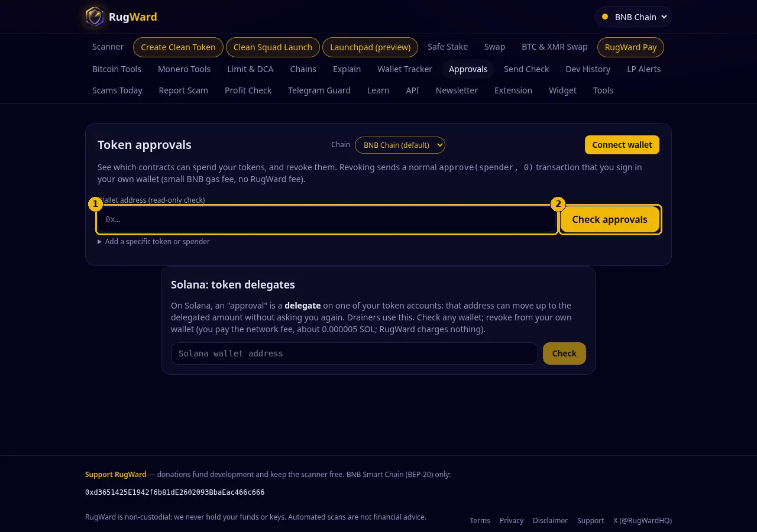Expand 'Add a specific token or spender'

[154, 241]
